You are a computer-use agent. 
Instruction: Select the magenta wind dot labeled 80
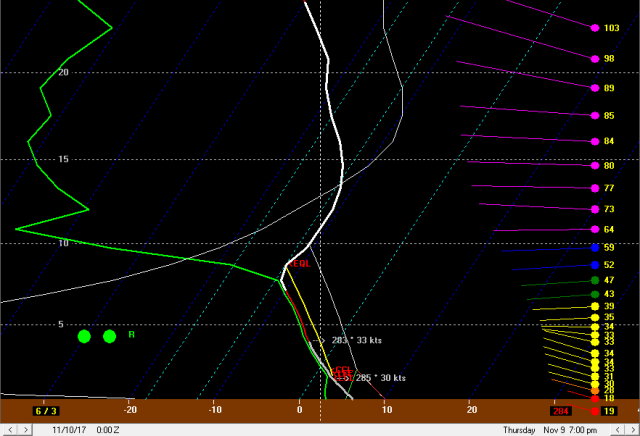click(x=595, y=166)
